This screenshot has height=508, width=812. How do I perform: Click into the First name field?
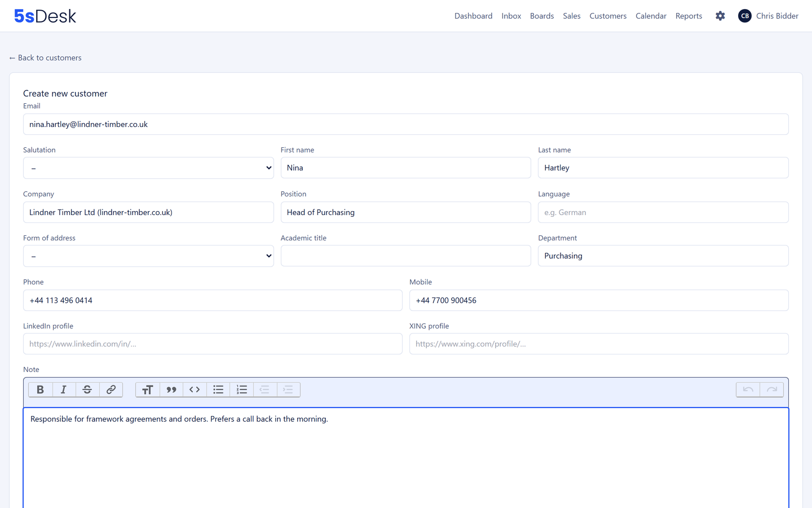tap(406, 168)
